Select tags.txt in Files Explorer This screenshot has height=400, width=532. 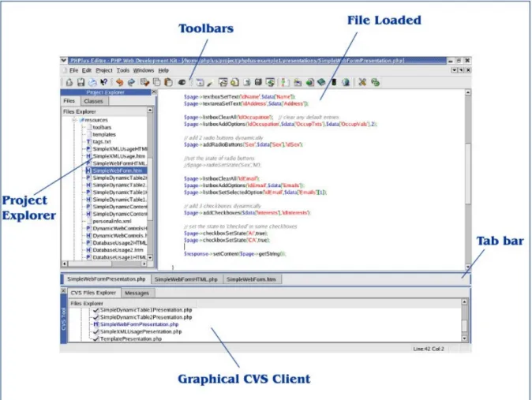click(x=102, y=142)
